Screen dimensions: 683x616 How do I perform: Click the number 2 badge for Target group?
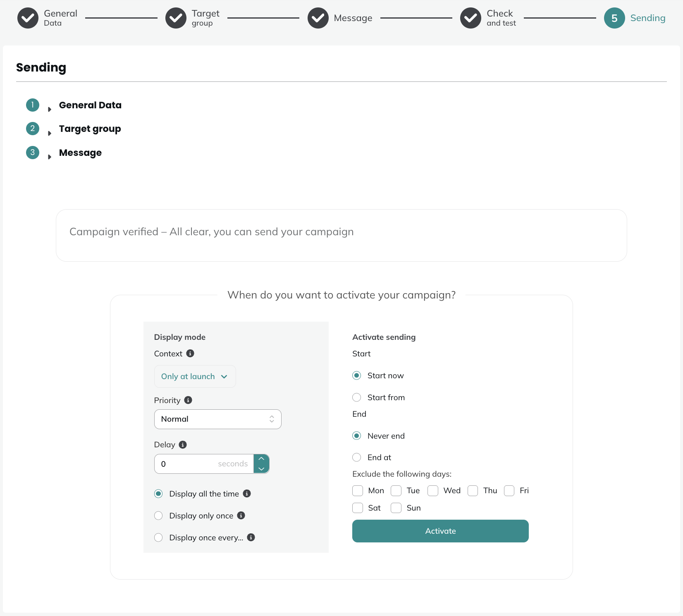click(x=33, y=129)
